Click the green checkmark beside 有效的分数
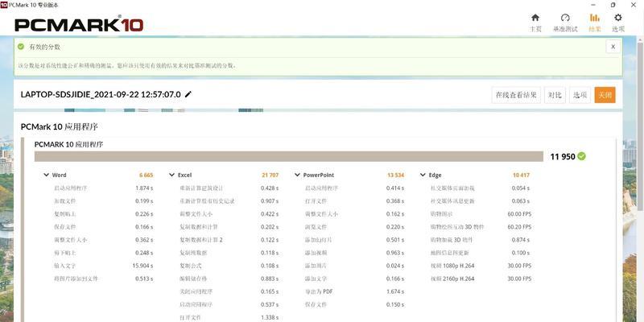Image resolution: width=644 pixels, height=322 pixels. click(21, 47)
